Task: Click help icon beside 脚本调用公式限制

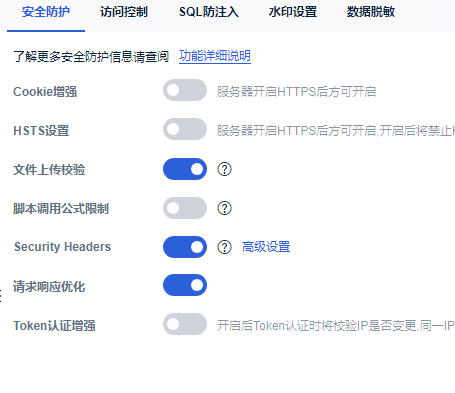Action: (x=224, y=208)
